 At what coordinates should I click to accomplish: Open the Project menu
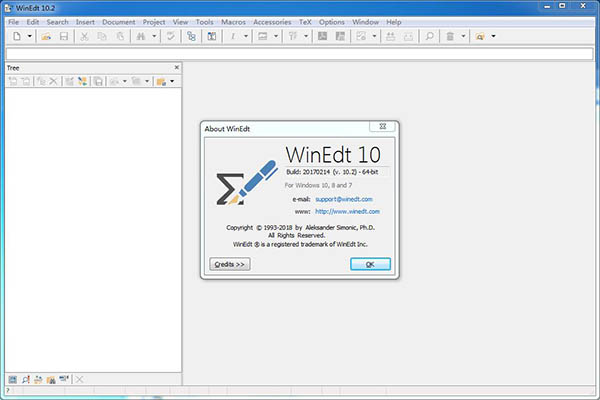pyautogui.click(x=154, y=22)
